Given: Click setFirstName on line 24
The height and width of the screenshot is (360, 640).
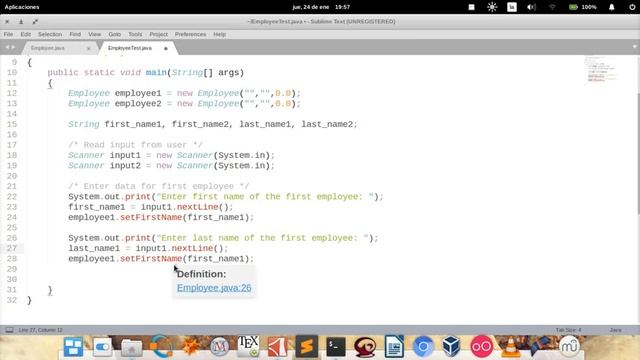Looking at the screenshot, I should (x=151, y=217).
